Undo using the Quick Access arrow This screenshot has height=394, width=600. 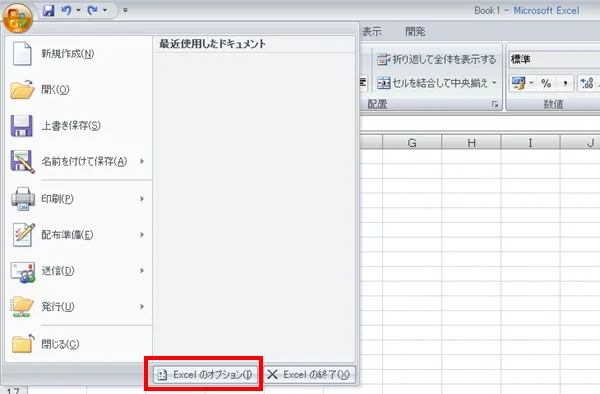coord(67,10)
